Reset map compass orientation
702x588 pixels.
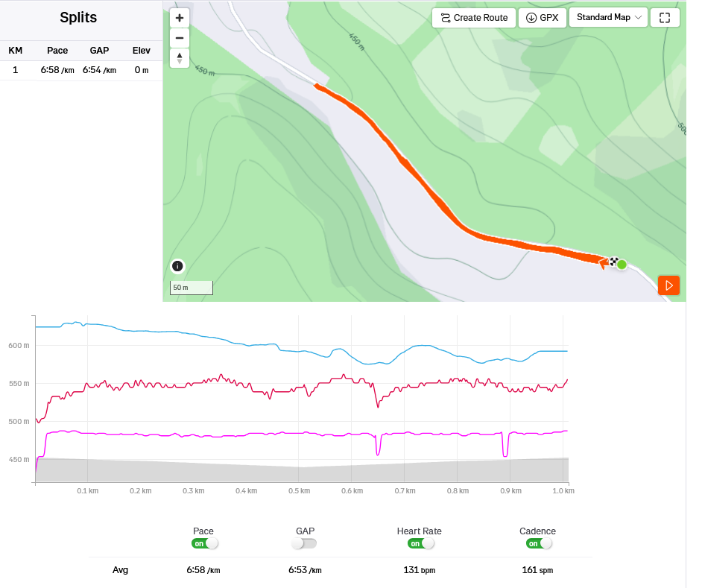180,58
